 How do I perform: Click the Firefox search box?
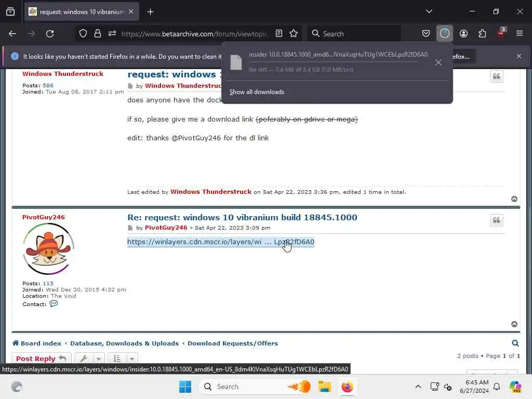tap(354, 34)
